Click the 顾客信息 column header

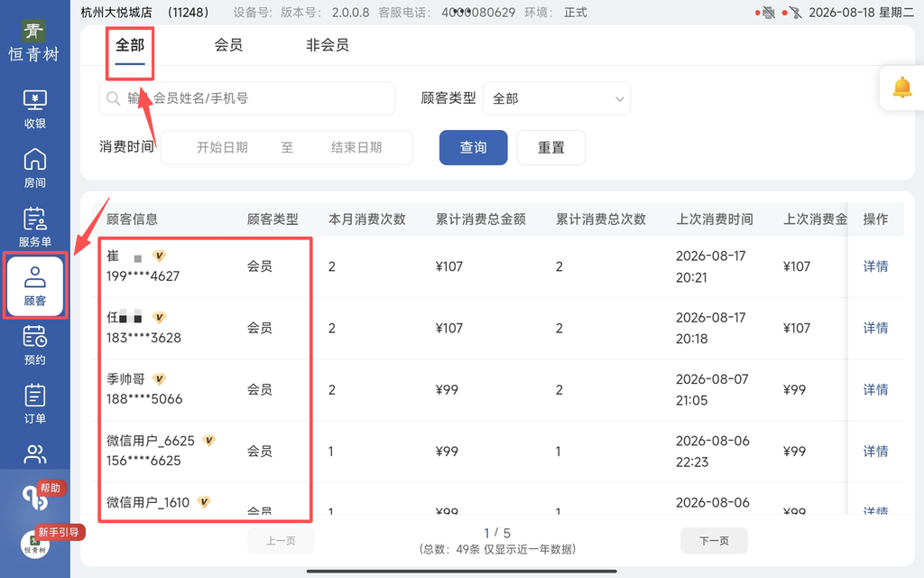coord(132,219)
